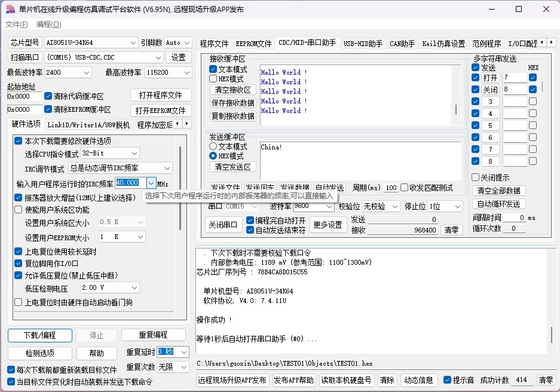Switch to the USB-HID助手 tab

[363, 44]
